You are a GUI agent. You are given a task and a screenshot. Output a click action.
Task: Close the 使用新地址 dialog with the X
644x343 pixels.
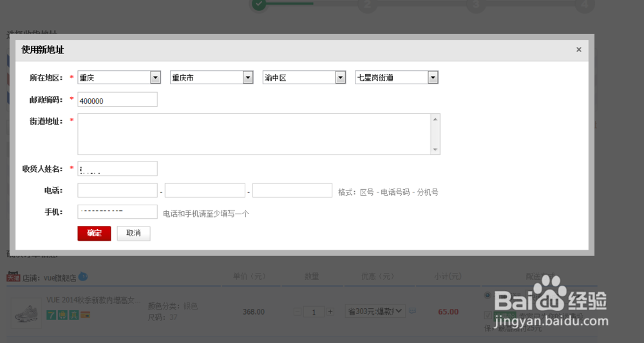coord(579,50)
